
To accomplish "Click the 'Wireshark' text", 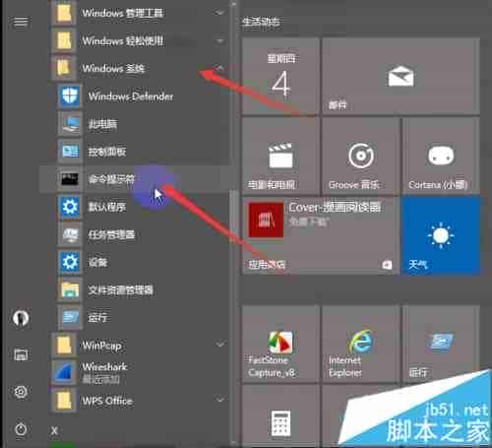I will [x=104, y=366].
